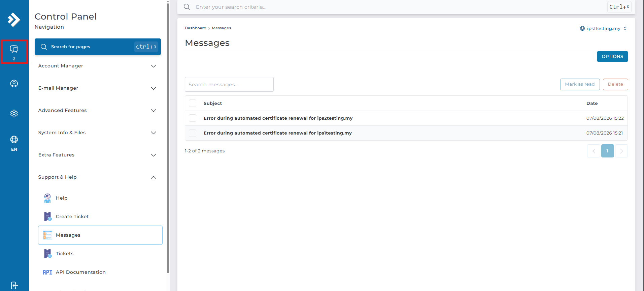Click the OPTIONS button
The height and width of the screenshot is (291, 644).
612,56
